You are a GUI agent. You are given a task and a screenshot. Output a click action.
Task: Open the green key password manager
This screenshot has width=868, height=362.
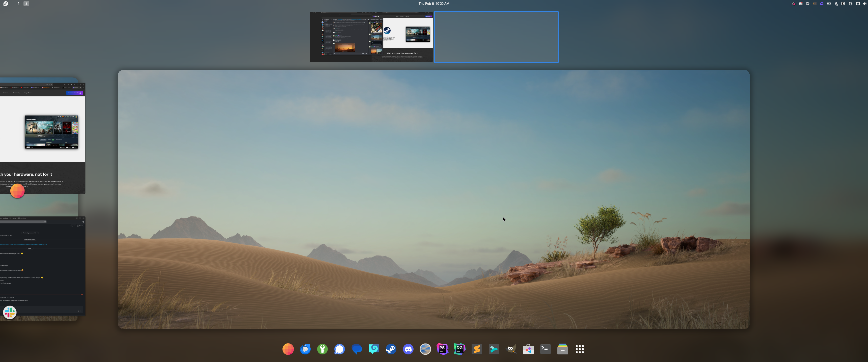(x=322, y=349)
